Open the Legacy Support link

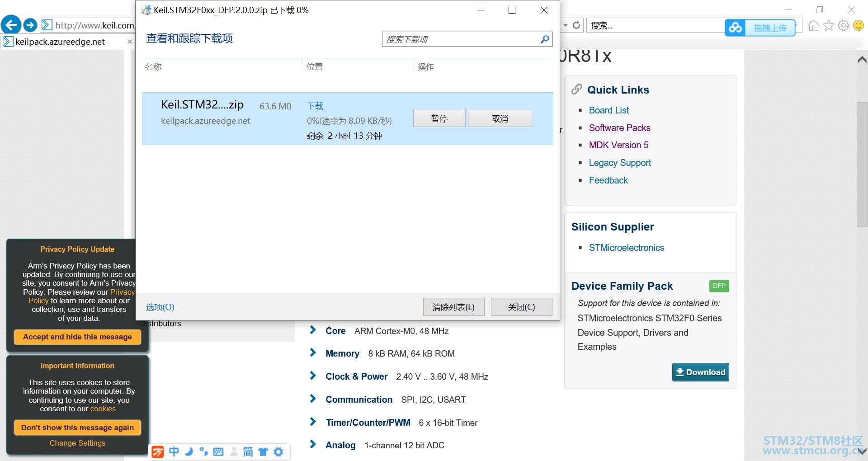coord(620,163)
